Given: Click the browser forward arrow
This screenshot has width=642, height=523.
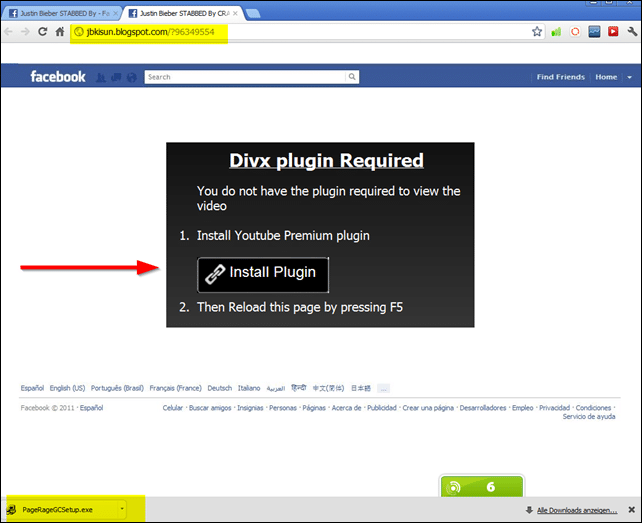Looking at the screenshot, I should [25, 32].
